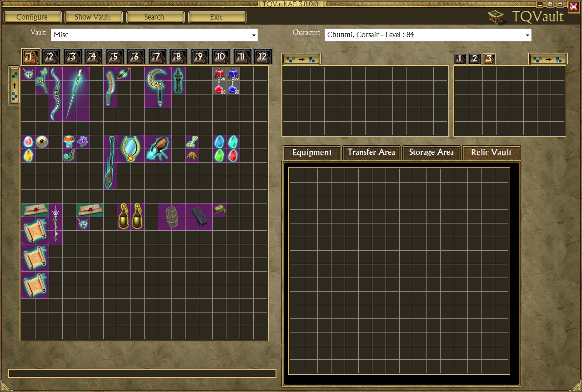Switch to character bag tab 1
This screenshot has width=582, height=392.
coord(460,59)
